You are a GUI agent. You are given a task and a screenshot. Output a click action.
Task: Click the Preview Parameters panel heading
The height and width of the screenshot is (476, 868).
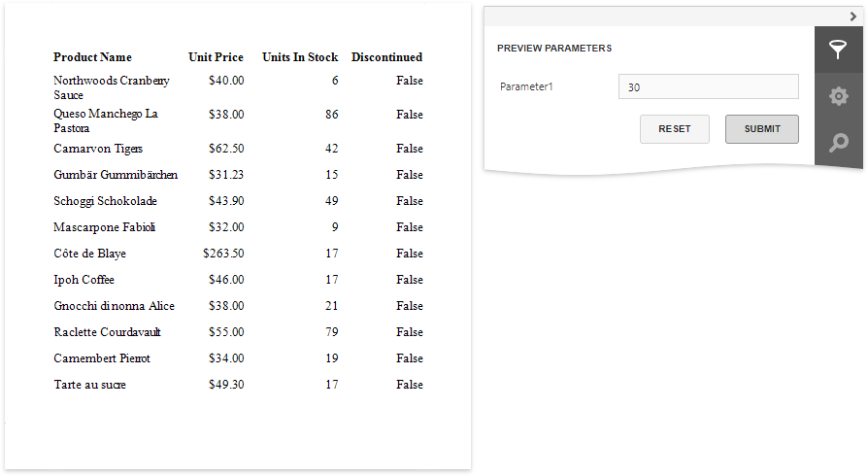(x=554, y=48)
